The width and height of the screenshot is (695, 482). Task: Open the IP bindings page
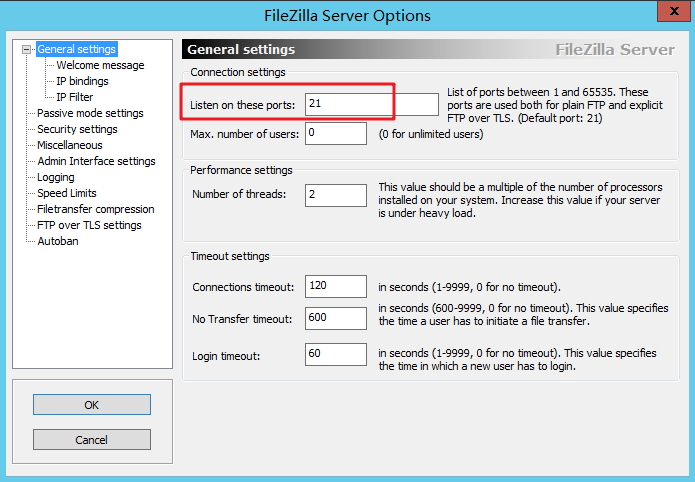coord(82,81)
